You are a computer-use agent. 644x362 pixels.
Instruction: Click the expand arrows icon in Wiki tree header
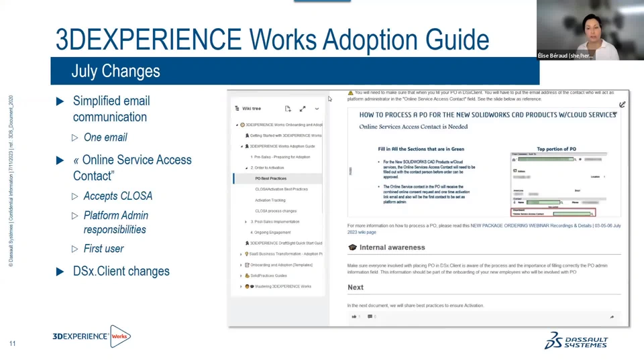[x=303, y=109]
